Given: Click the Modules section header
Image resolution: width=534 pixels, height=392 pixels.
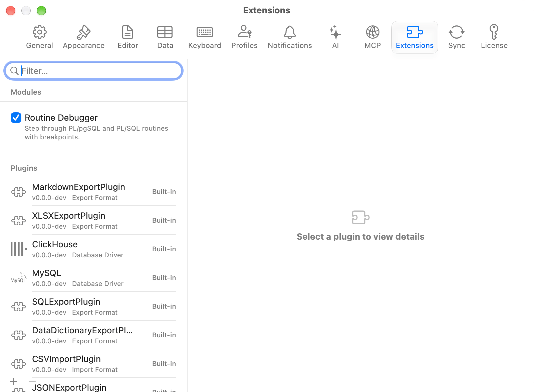Looking at the screenshot, I should [x=26, y=92].
